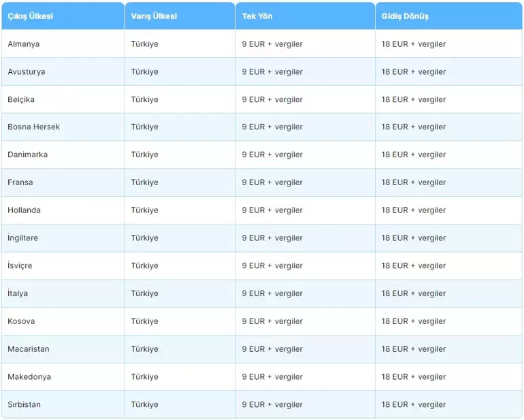Viewport: 524px width, 420px height.
Task: Click the 9 EUR price for Avusturya
Action: [272, 71]
